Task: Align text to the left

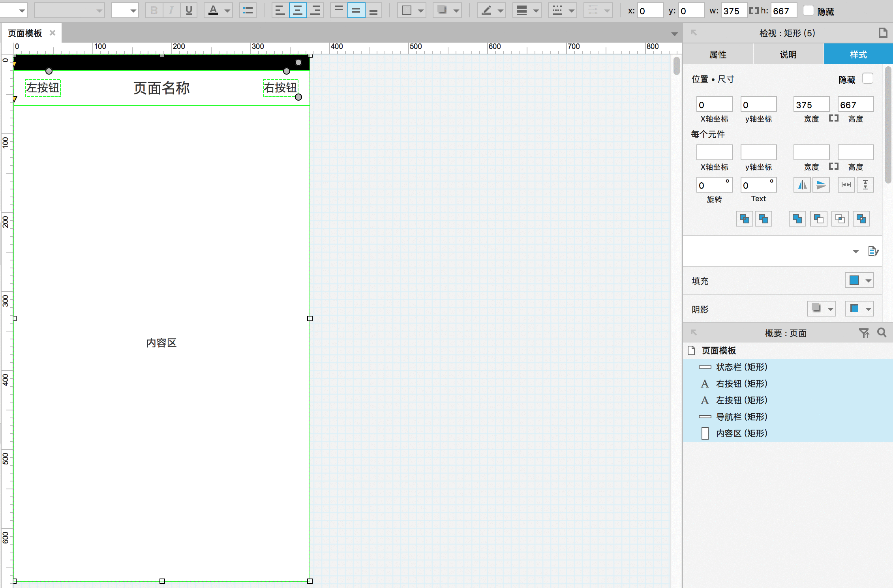Action: coord(280,11)
